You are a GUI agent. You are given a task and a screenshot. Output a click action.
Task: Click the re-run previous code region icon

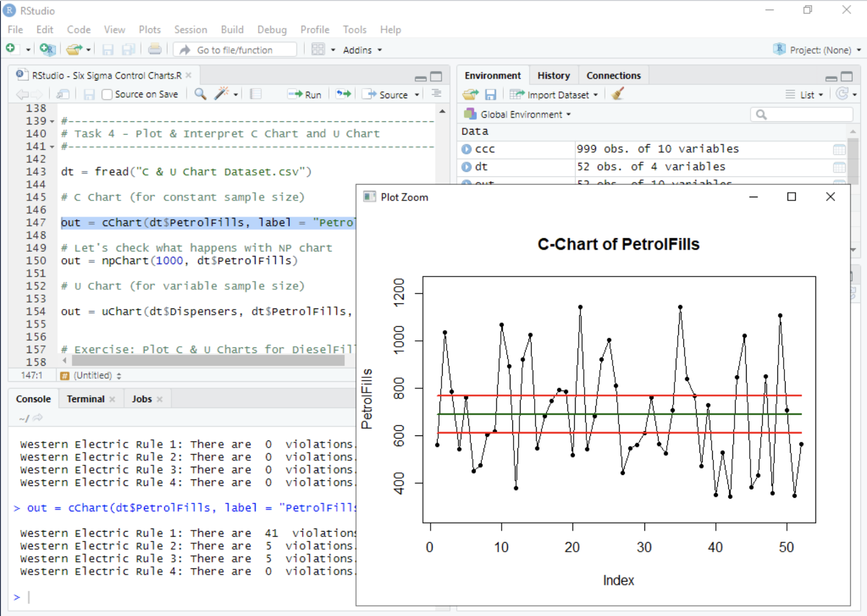point(343,94)
